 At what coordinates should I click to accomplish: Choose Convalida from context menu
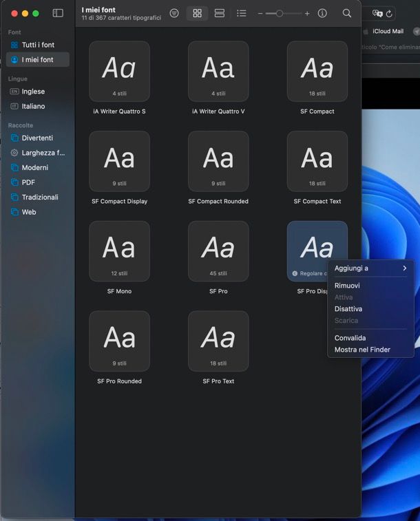click(x=370, y=338)
